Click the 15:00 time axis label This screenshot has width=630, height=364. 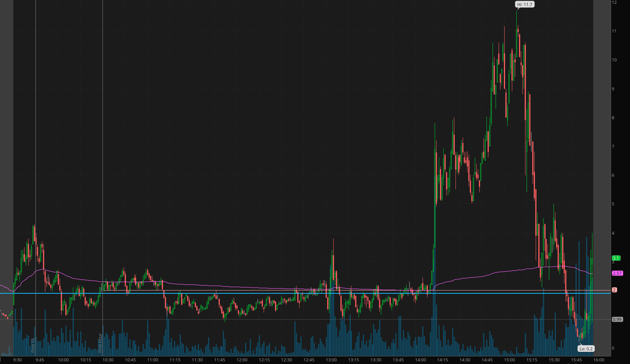click(x=509, y=360)
